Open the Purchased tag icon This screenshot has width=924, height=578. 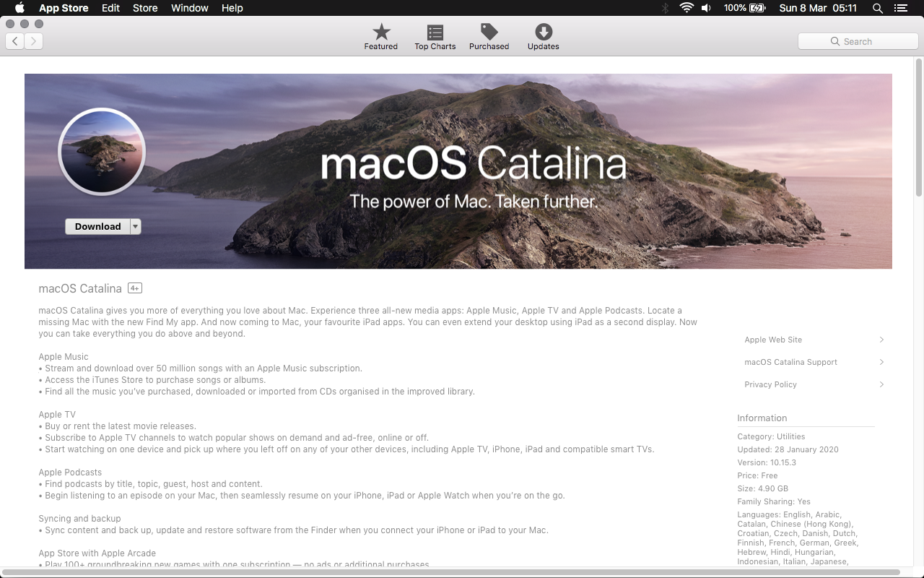click(489, 32)
